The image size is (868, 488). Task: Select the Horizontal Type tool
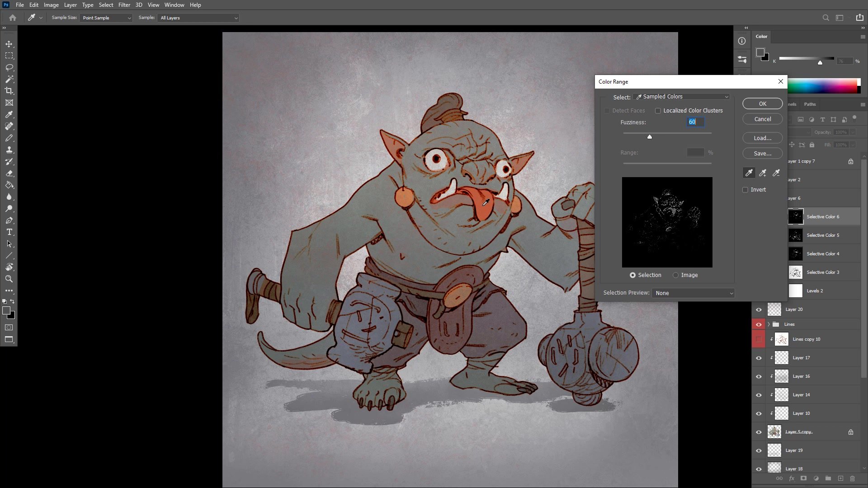coord(9,232)
